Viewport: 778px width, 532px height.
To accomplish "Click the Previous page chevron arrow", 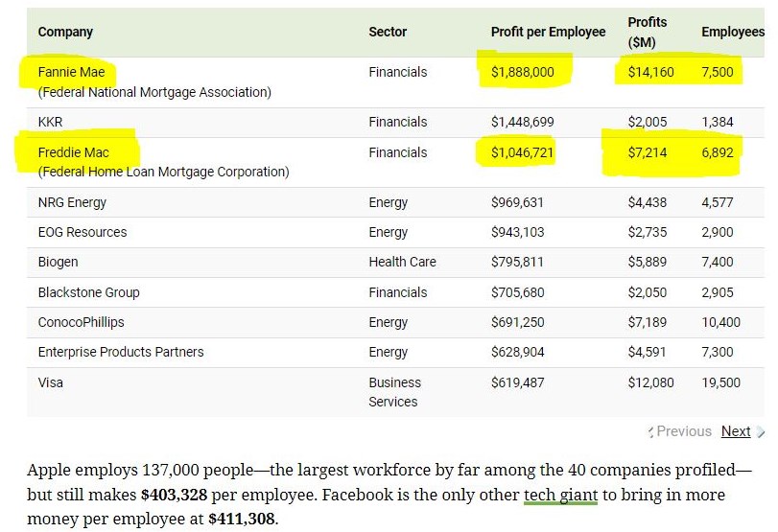I will pos(651,432).
